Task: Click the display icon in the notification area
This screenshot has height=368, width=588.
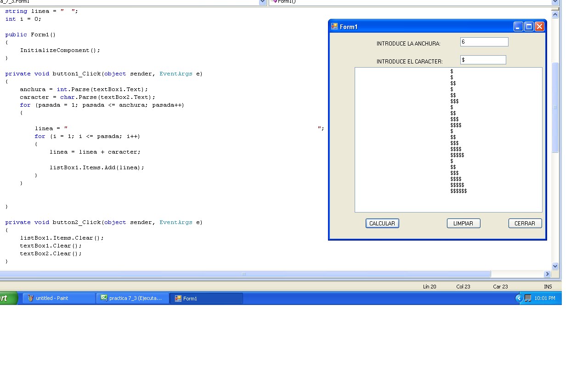Action: tap(528, 298)
